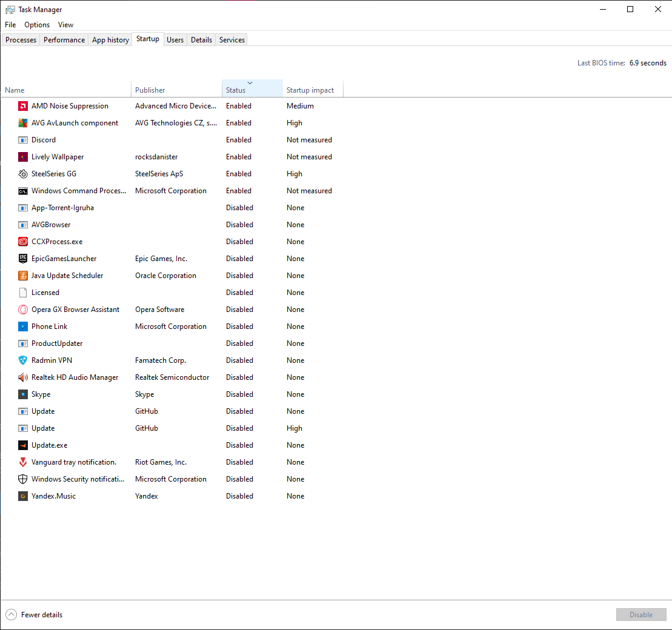The image size is (672, 630).
Task: Collapse view with Fewer details chevron
Action: pos(11,615)
